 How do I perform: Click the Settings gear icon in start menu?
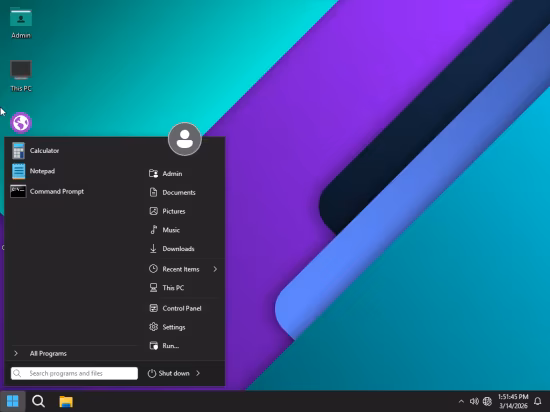coord(153,327)
